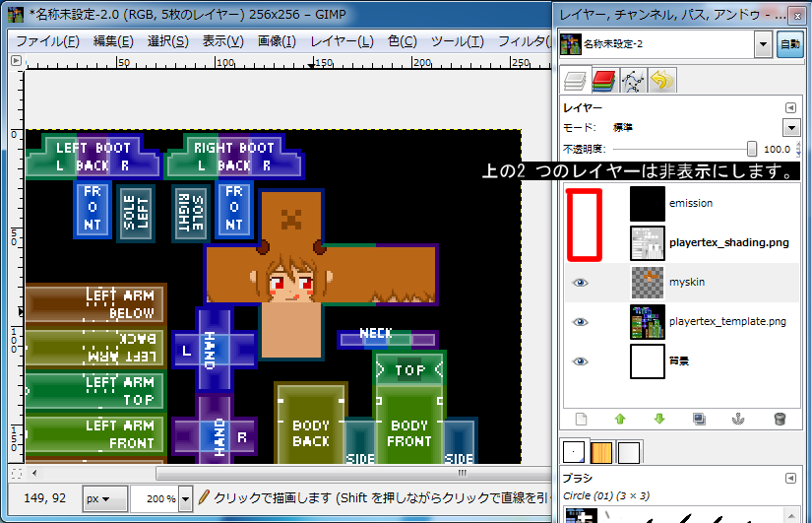Image resolution: width=812 pixels, height=523 pixels.
Task: Click the myskin layer thumbnail
Action: [x=648, y=283]
